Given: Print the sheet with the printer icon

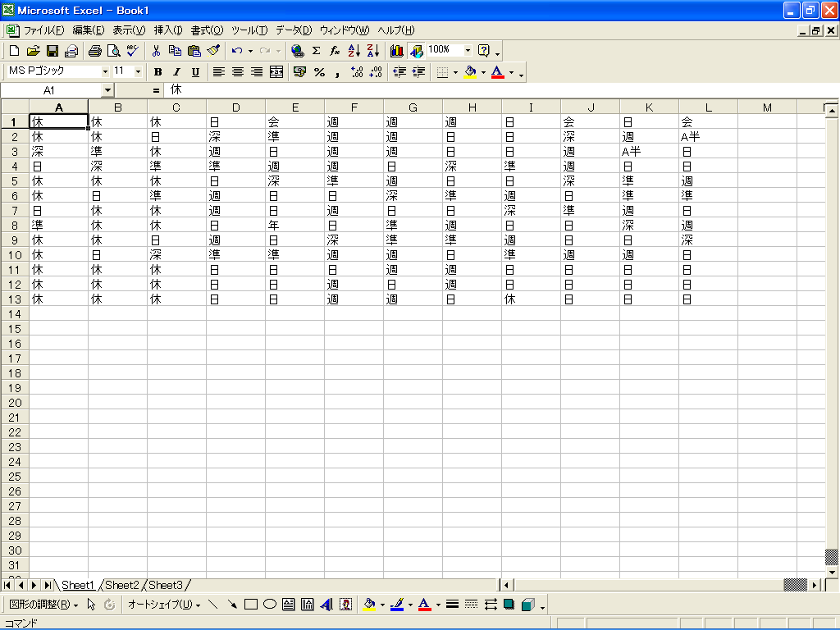Looking at the screenshot, I should coord(95,51).
